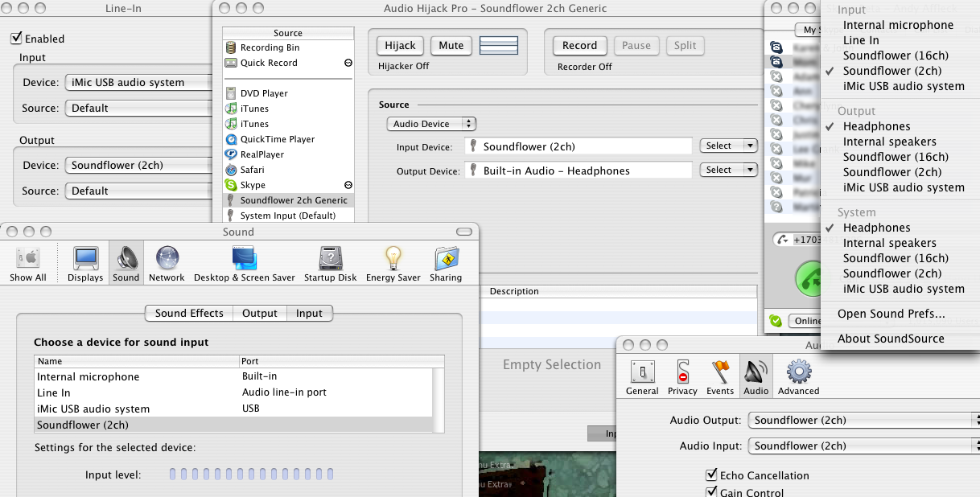Viewport: 980px width, 497px height.
Task: Open Select menu beside Output Device field
Action: (729, 170)
